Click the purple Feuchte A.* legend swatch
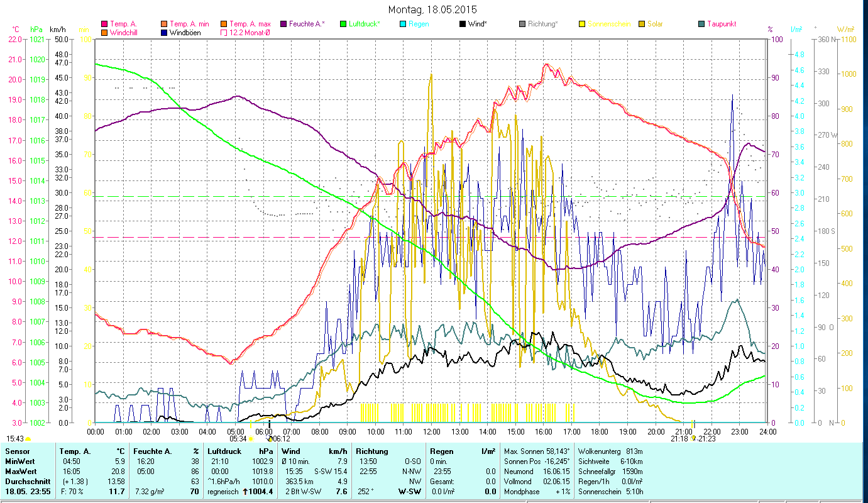Image resolution: width=868 pixels, height=503 pixels. pyautogui.click(x=283, y=24)
